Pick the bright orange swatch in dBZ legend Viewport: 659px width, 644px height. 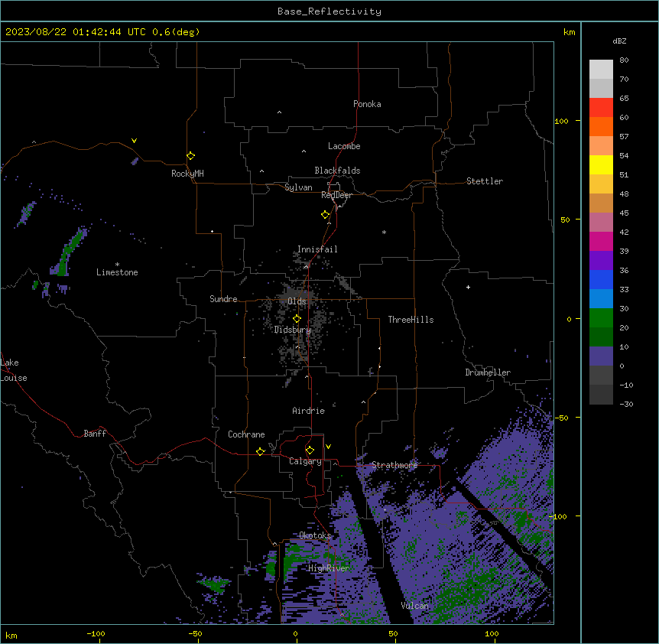click(601, 126)
